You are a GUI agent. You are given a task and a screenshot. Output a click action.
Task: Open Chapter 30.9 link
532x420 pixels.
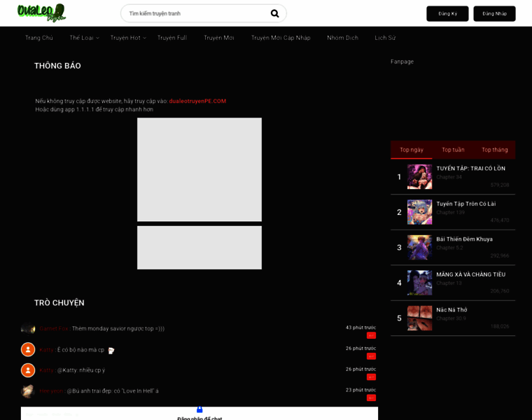click(451, 318)
